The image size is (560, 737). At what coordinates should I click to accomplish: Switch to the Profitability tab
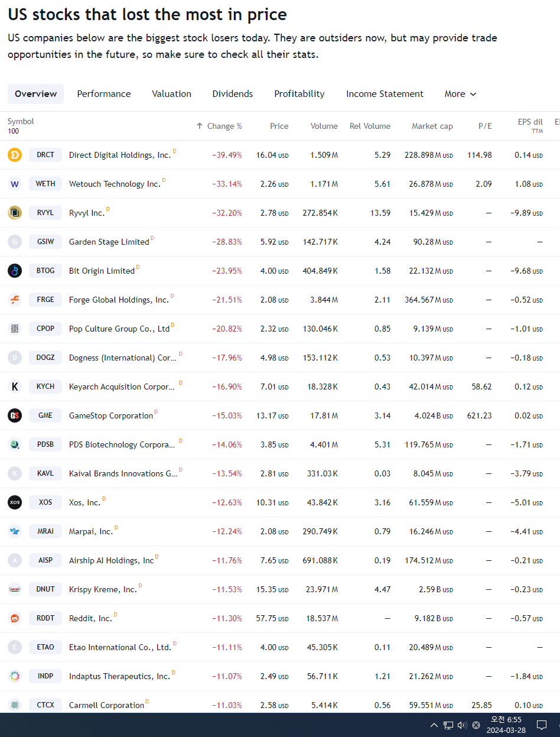(299, 94)
